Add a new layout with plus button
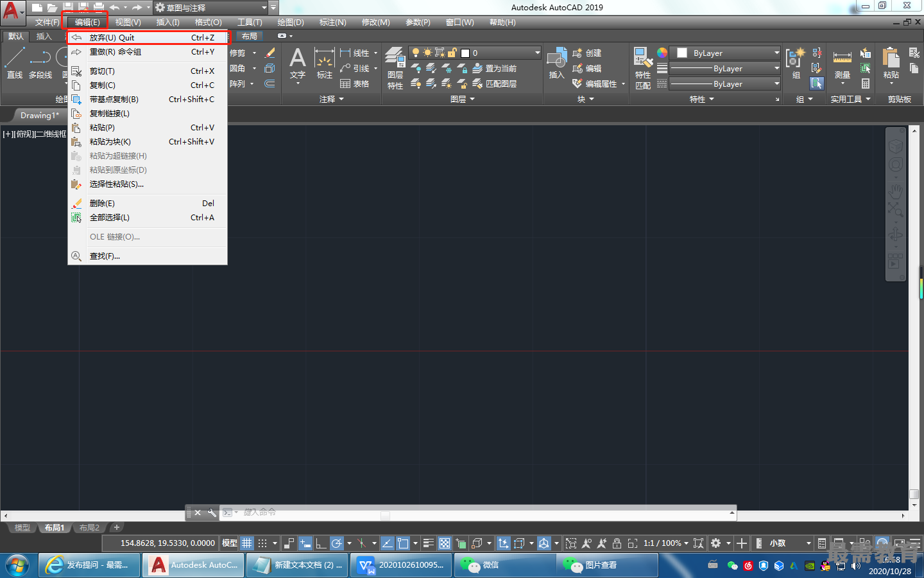Screen dimensions: 924x578 pos(117,528)
